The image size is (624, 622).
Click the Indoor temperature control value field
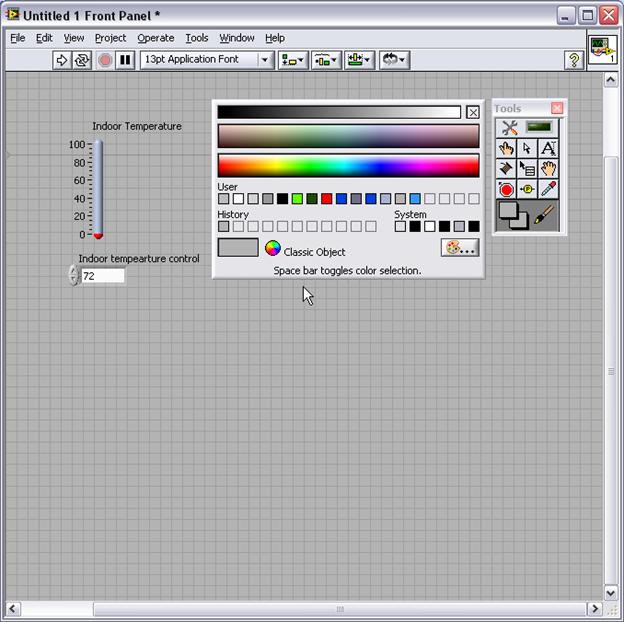tap(102, 275)
